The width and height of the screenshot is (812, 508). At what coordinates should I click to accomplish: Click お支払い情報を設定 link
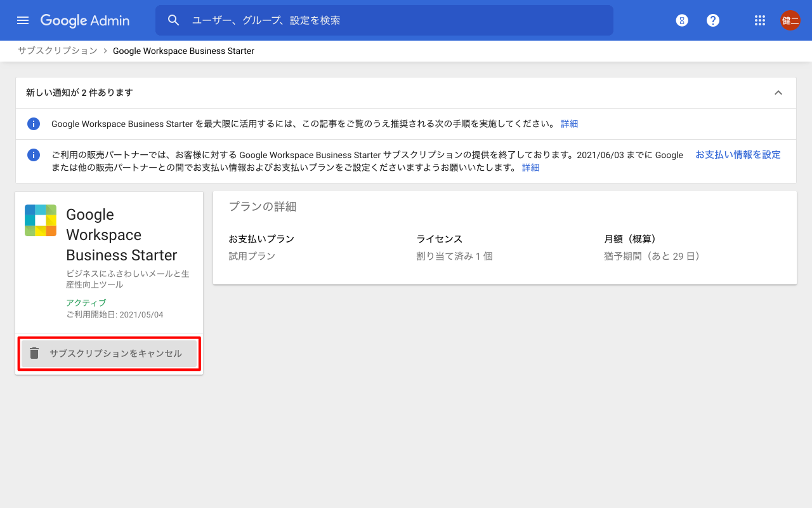[738, 155]
